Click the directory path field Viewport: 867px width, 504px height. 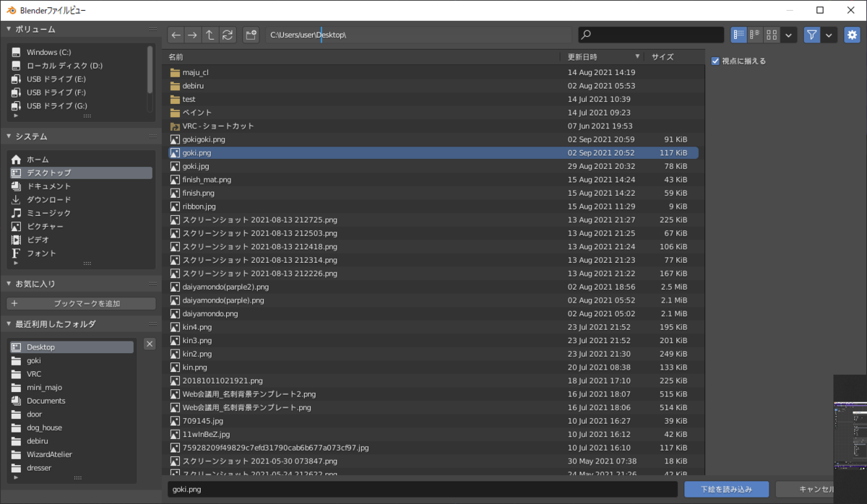[418, 35]
